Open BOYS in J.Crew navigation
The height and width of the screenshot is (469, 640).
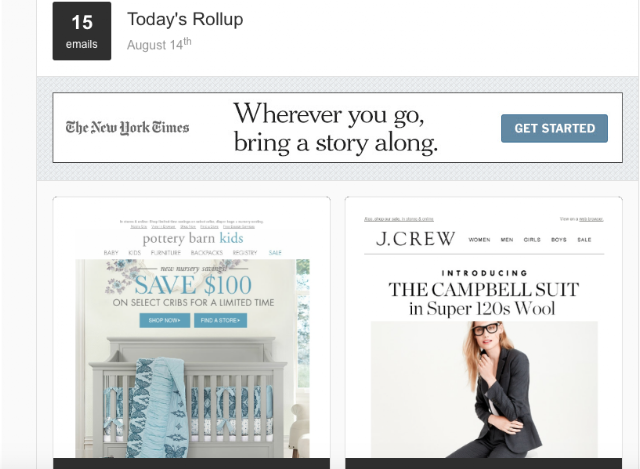[558, 240]
